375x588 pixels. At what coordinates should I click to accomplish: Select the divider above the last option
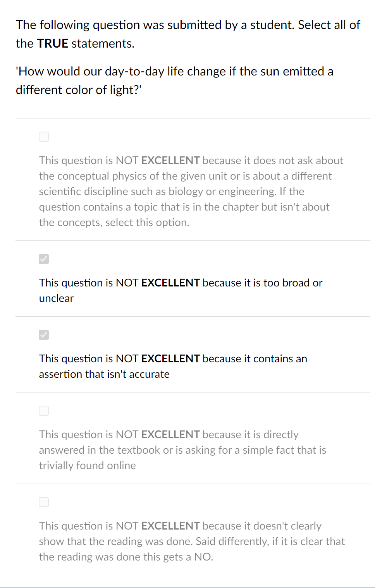coord(193,483)
